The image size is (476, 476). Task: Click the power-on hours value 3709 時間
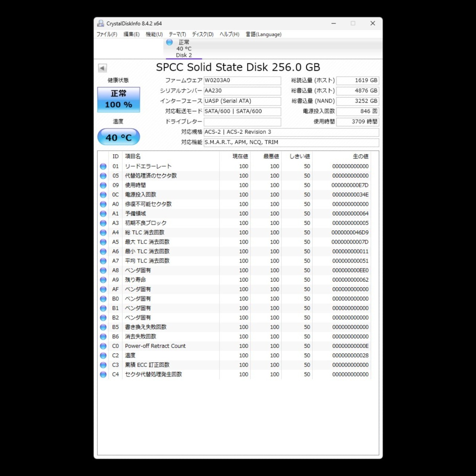(358, 122)
